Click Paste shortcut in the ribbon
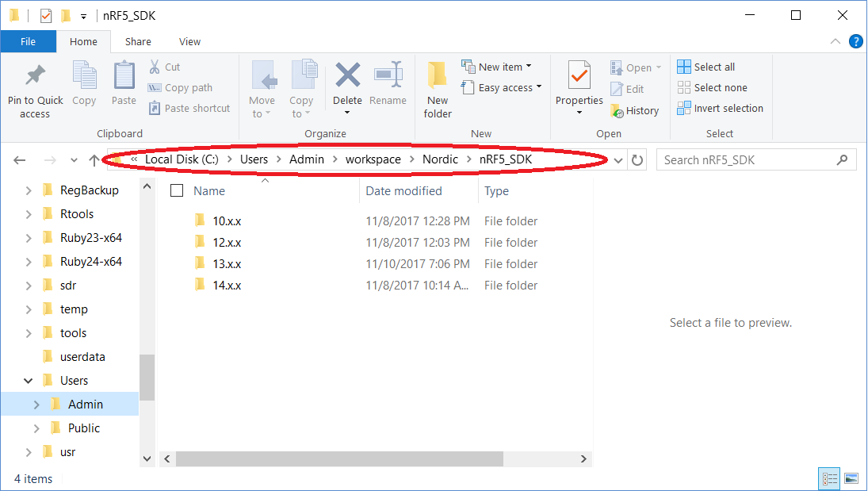The image size is (868, 491). click(189, 108)
